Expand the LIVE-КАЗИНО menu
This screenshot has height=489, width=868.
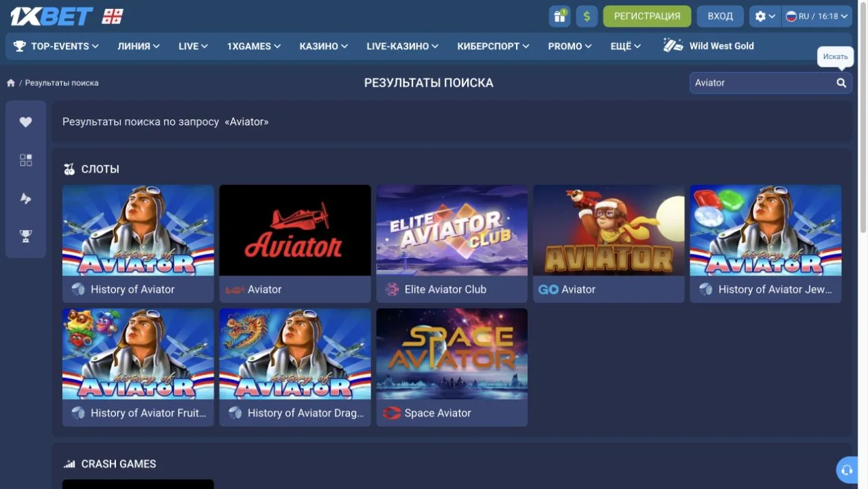pos(402,46)
